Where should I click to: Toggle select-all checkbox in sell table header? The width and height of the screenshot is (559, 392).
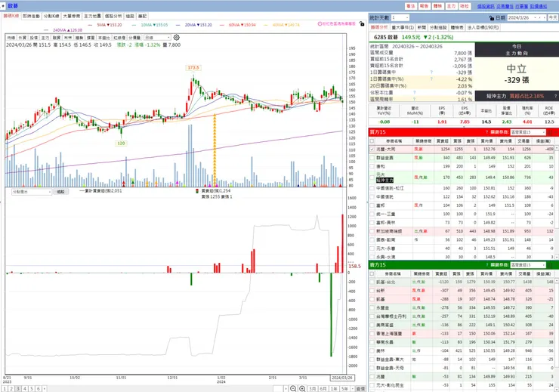372,273
